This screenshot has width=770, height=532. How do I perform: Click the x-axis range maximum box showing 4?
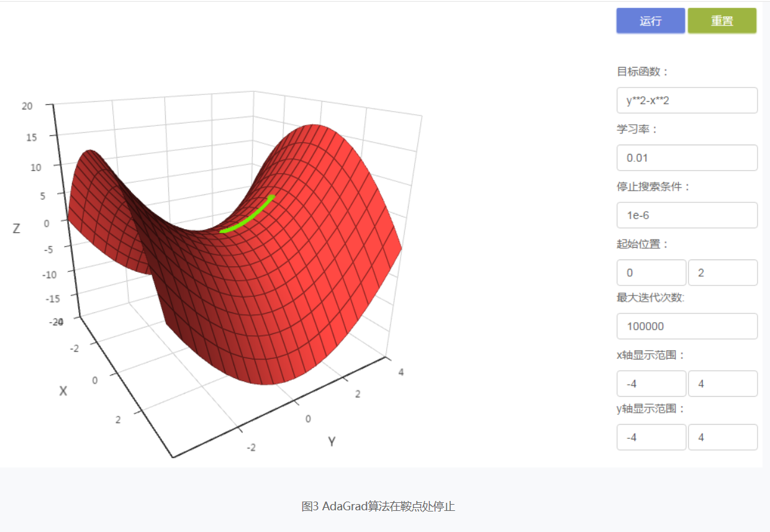(722, 383)
